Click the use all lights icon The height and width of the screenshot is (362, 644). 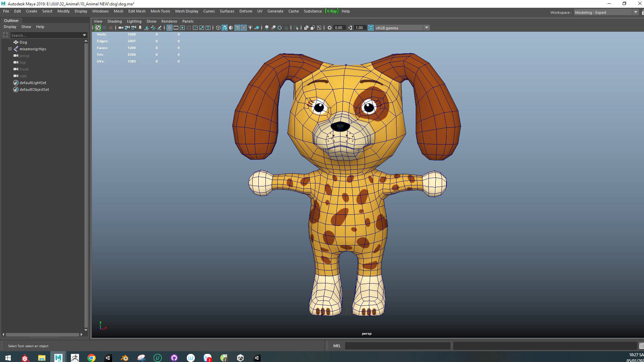click(x=250, y=28)
